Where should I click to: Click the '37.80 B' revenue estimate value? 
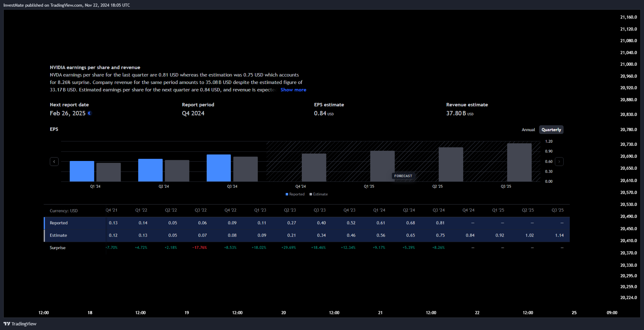tap(456, 113)
